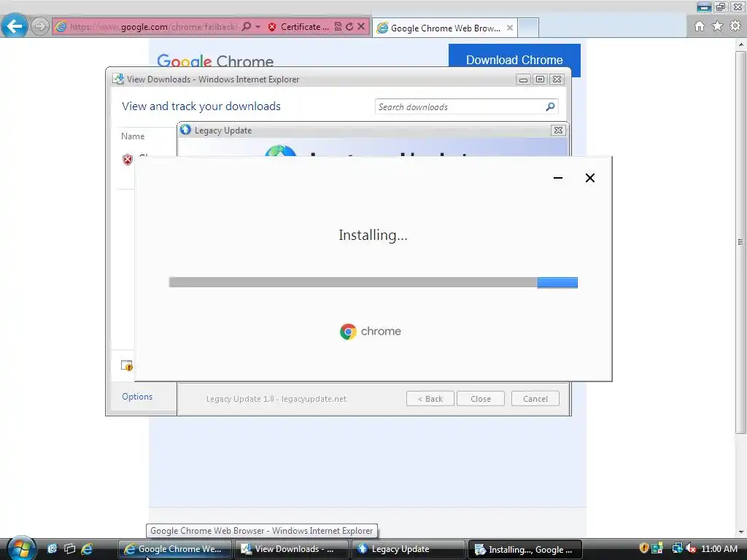Maximize the View Downloads window
The width and height of the screenshot is (747, 560).
coord(540,79)
